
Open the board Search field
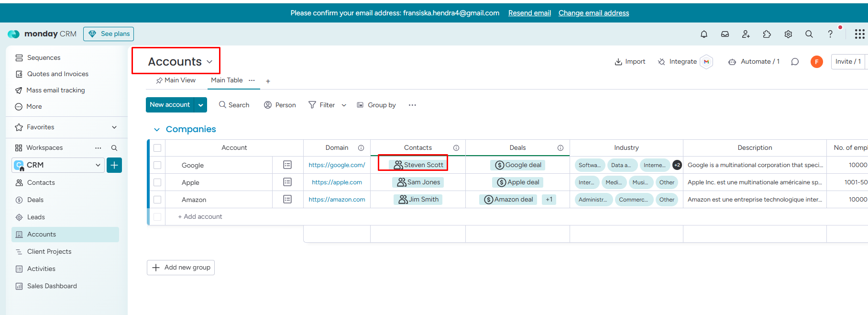(234, 105)
